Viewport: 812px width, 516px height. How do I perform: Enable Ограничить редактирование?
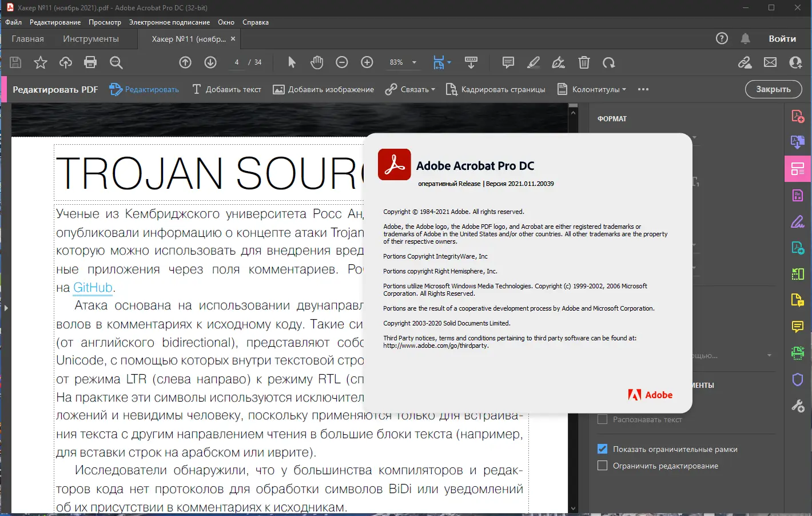pos(602,465)
